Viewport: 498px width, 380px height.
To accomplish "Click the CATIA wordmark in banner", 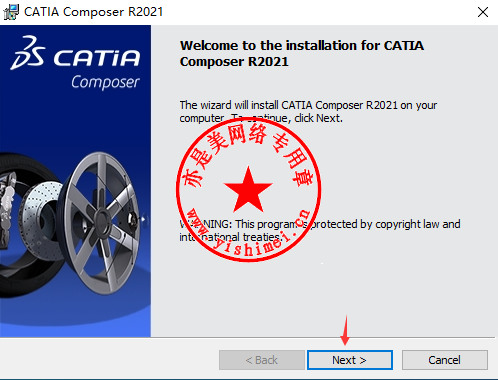I will tap(97, 58).
